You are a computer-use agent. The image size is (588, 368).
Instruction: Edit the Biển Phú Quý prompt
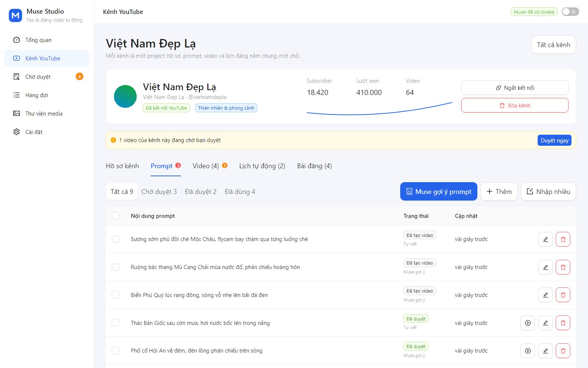[545, 295]
